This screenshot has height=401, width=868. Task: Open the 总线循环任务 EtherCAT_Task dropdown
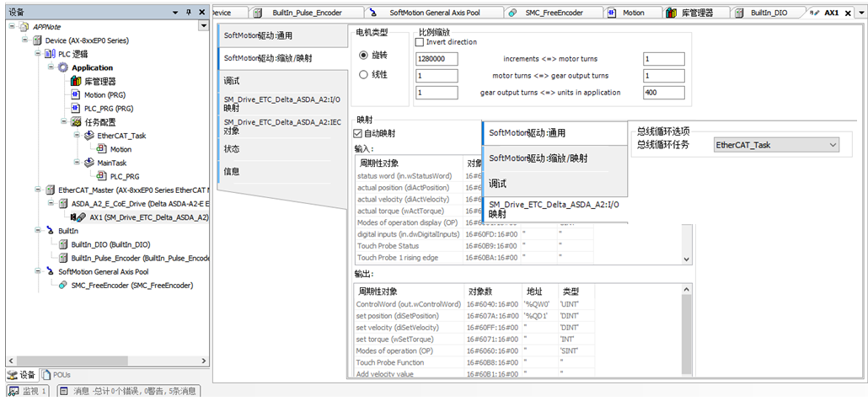click(776, 145)
